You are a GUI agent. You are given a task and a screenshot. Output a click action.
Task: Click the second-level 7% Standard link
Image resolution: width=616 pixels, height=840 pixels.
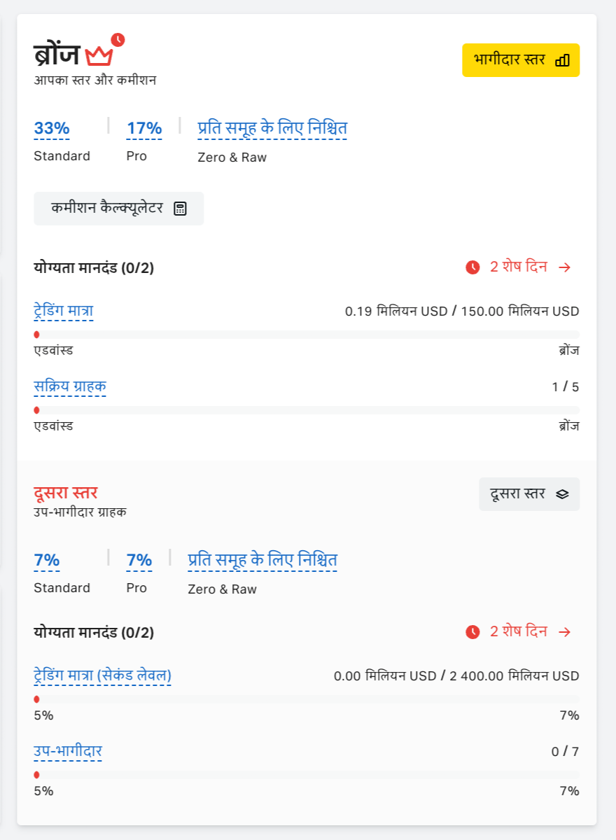click(x=47, y=561)
